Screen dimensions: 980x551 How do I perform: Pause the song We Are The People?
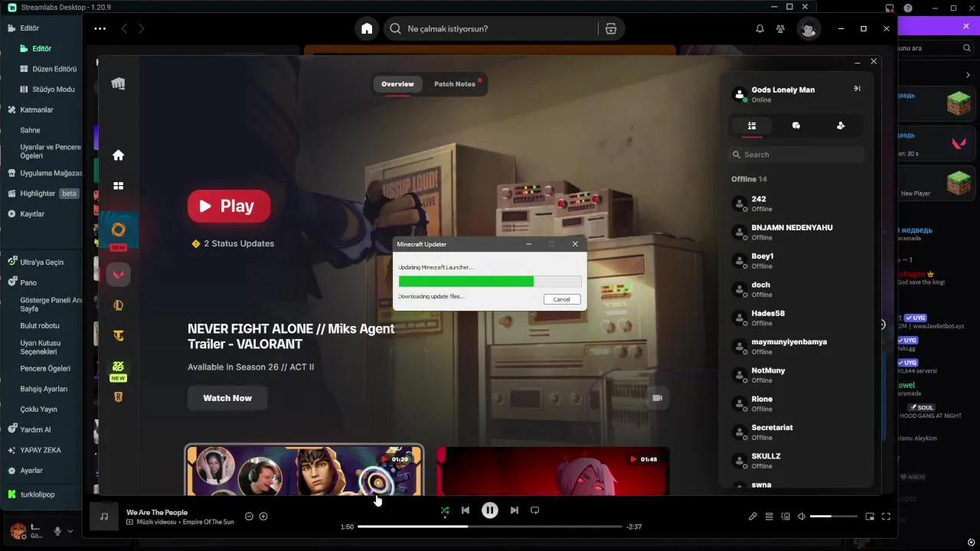click(490, 510)
